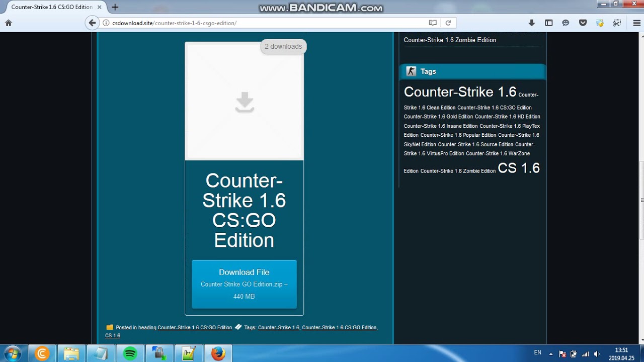Click the Counter-Strike 1.6 CS:GO Edition package title
This screenshot has height=362, width=644.
click(x=244, y=210)
